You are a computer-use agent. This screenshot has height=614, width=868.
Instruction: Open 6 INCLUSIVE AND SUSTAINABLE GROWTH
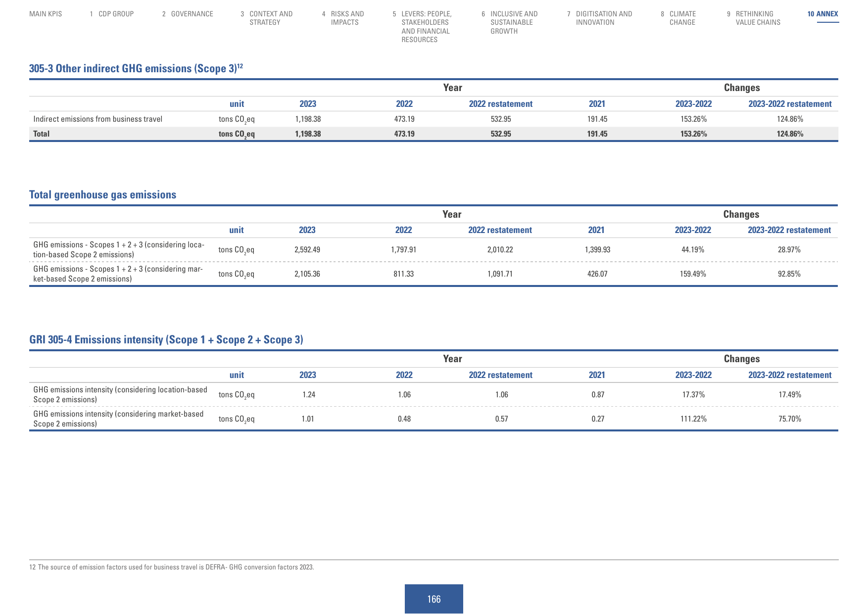coord(510,22)
